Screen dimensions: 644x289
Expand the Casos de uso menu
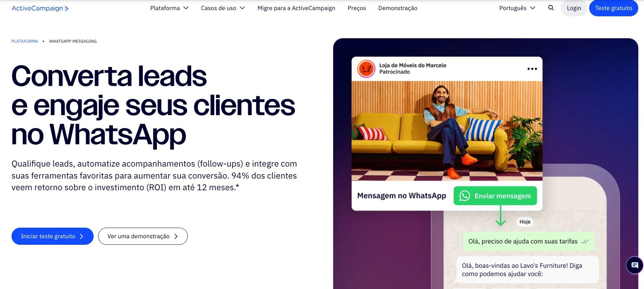coord(223,8)
